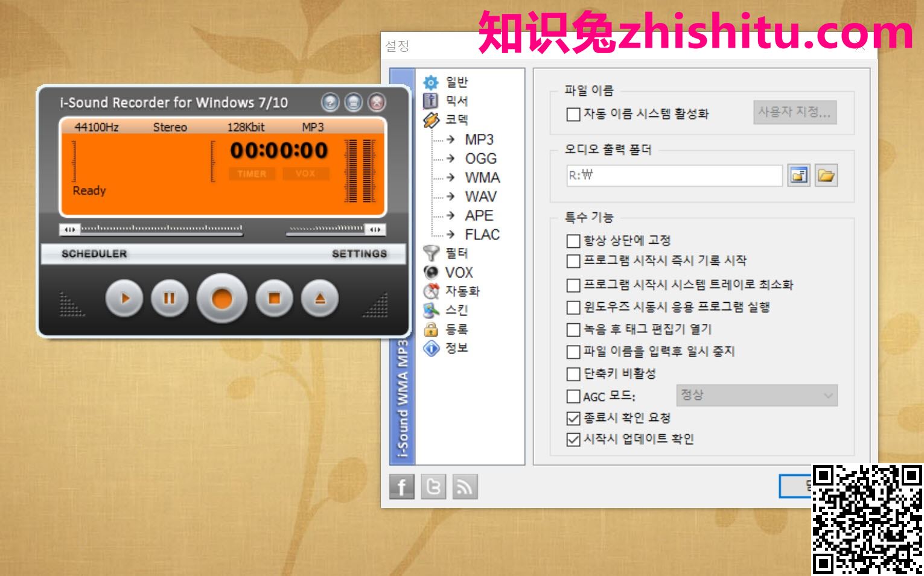
Task: Select the 자동화 (Automation) clock icon
Action: coord(431,291)
